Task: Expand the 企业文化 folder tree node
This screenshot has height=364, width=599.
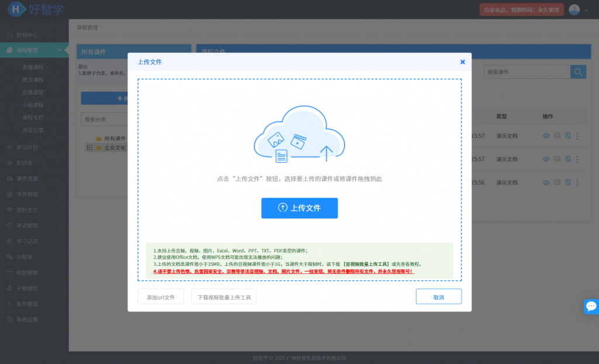Action: point(89,148)
